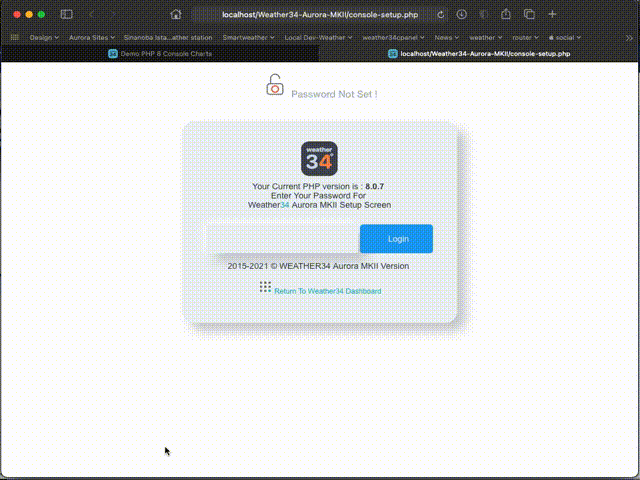
Task: Open Return To Weather34 Dashboard link
Action: click(327, 291)
